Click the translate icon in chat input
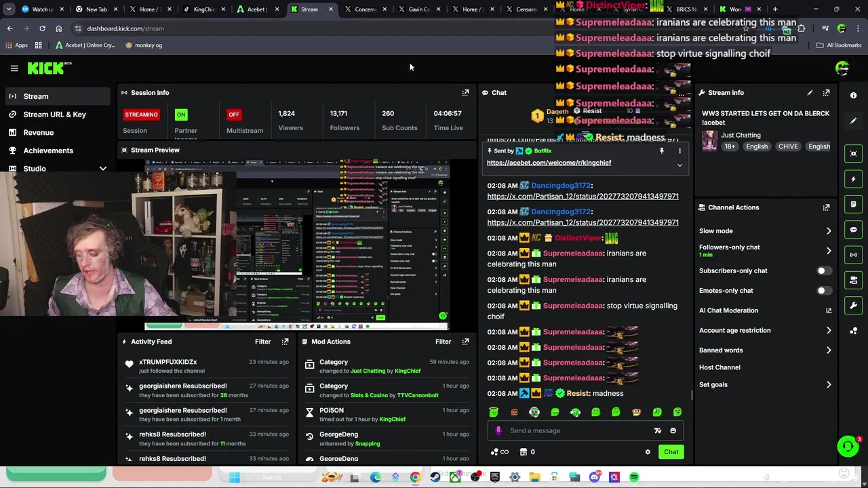Image resolution: width=868 pixels, height=488 pixels. point(657,430)
